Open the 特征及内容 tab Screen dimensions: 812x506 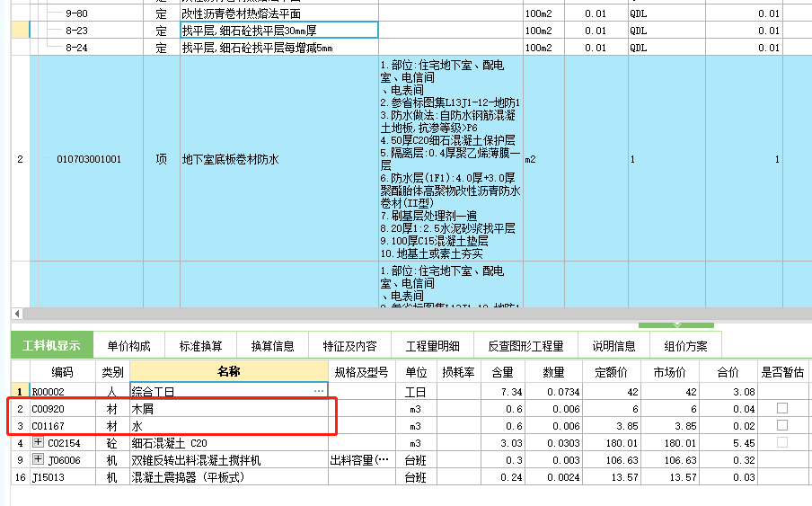click(x=349, y=345)
